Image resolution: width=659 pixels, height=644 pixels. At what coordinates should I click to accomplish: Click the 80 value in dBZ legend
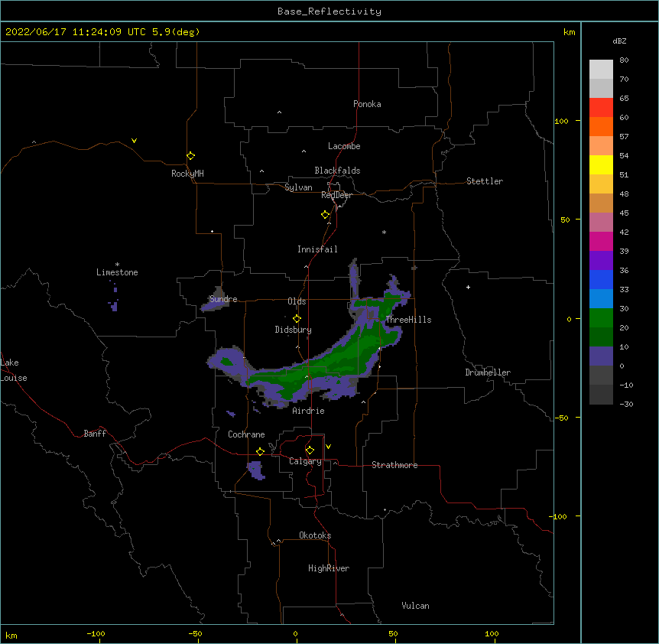tap(624, 60)
